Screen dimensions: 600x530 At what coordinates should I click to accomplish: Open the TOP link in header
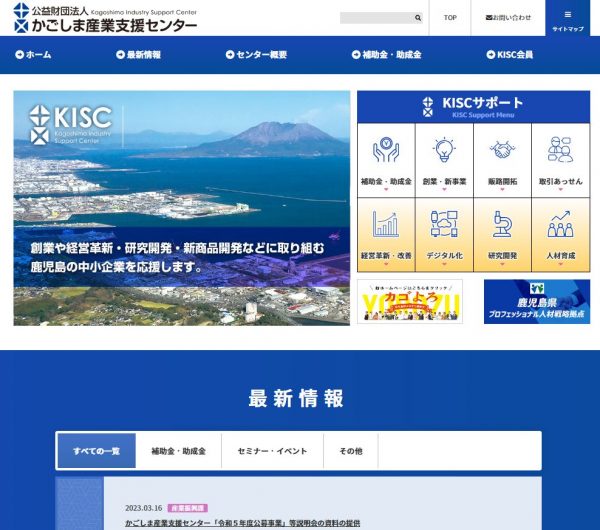click(450, 18)
